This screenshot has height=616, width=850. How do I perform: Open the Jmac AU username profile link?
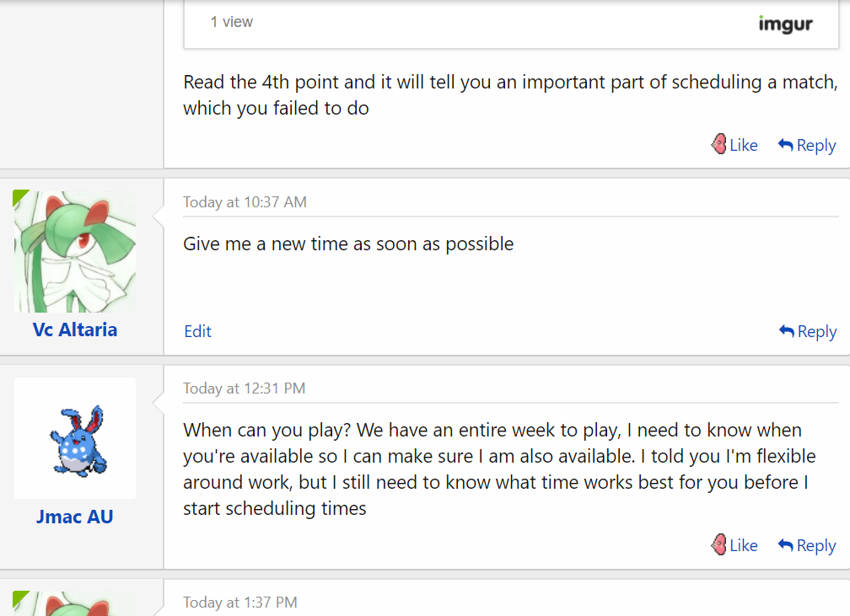75,517
